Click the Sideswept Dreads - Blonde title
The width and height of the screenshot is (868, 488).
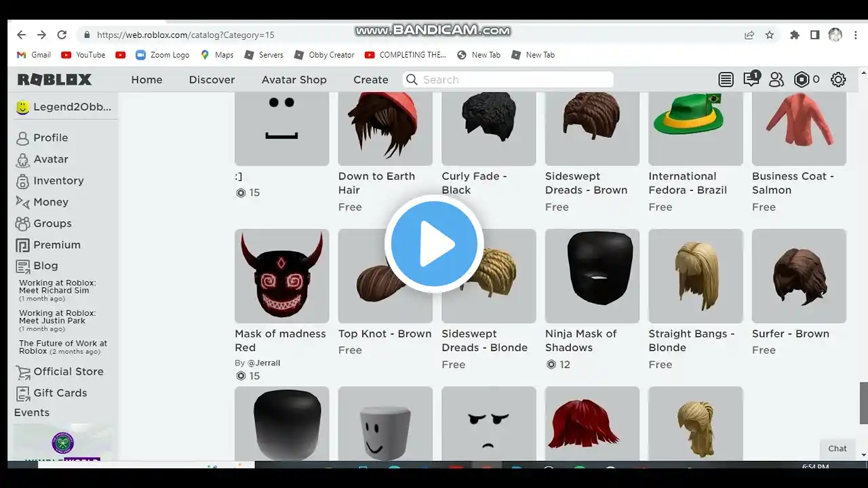tap(484, 341)
